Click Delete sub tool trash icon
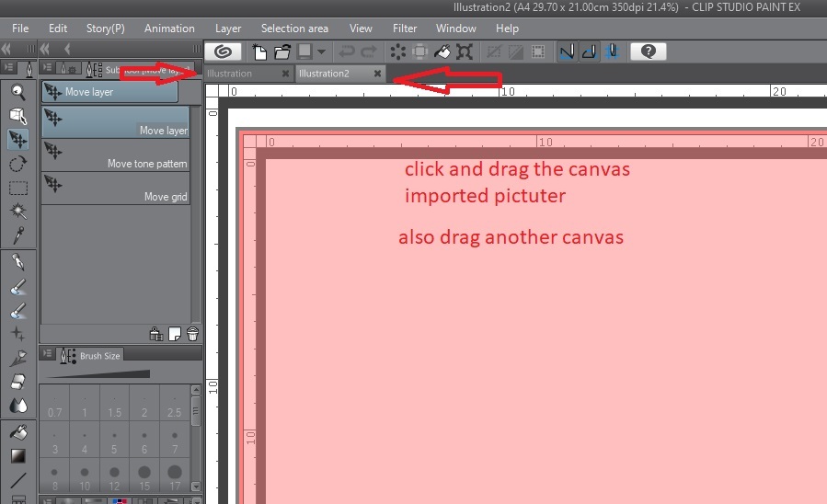The height and width of the screenshot is (504, 827). point(192,334)
